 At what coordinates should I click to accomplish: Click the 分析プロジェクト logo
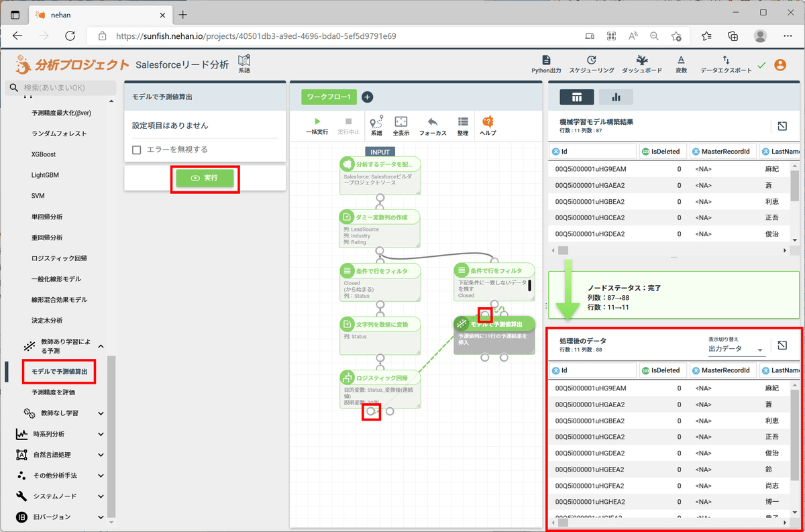coord(72,65)
